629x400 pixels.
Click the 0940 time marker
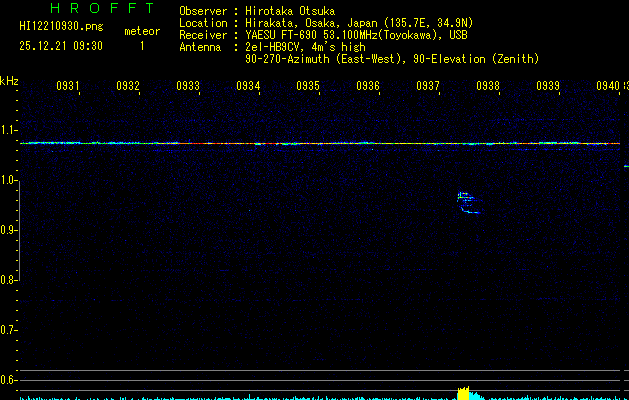click(607, 86)
